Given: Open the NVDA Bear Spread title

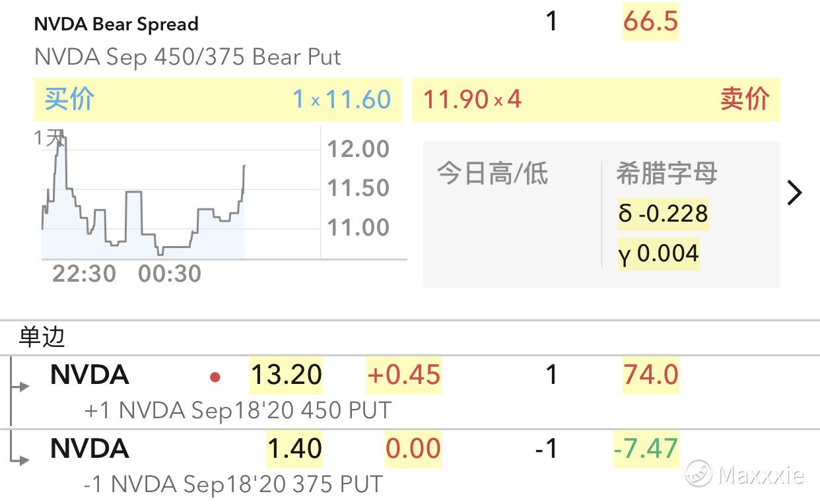Looking at the screenshot, I should [x=116, y=24].
